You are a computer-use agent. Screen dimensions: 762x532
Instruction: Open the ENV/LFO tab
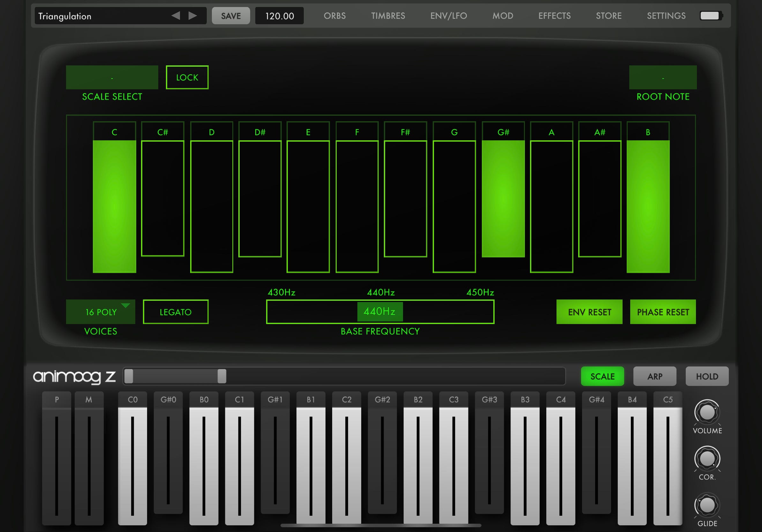tap(448, 16)
